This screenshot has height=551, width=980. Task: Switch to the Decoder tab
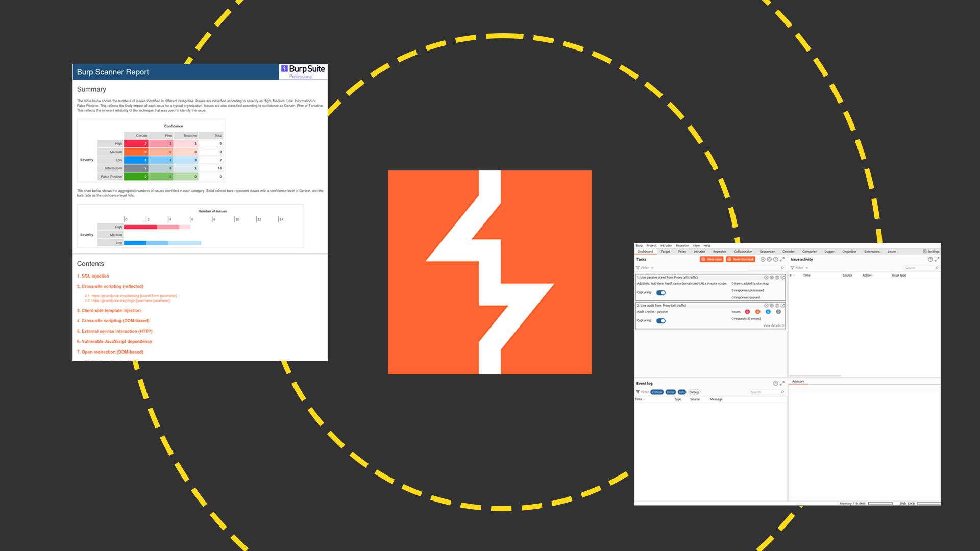point(789,252)
